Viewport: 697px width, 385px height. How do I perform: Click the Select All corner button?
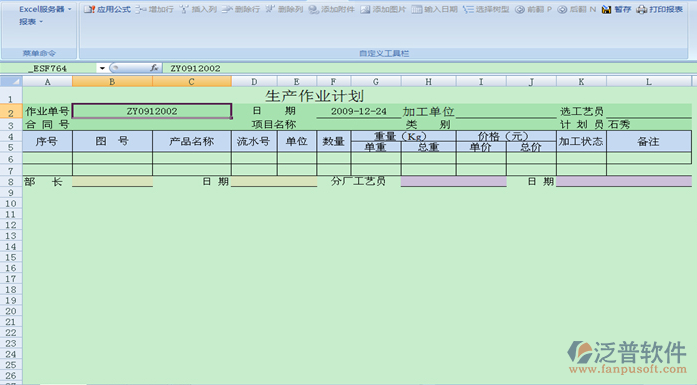pyautogui.click(x=12, y=81)
